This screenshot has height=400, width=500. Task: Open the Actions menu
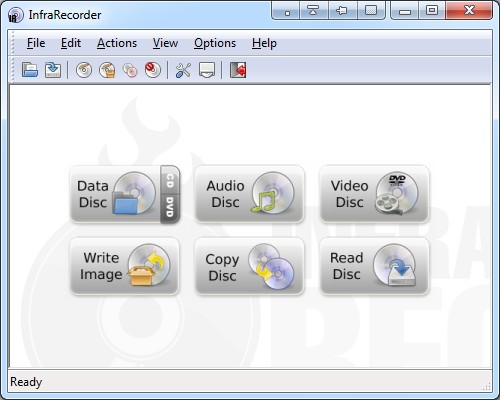pyautogui.click(x=117, y=43)
